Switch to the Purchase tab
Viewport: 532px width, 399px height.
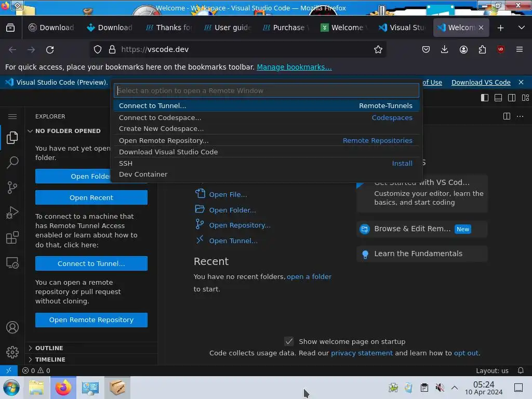pyautogui.click(x=286, y=28)
